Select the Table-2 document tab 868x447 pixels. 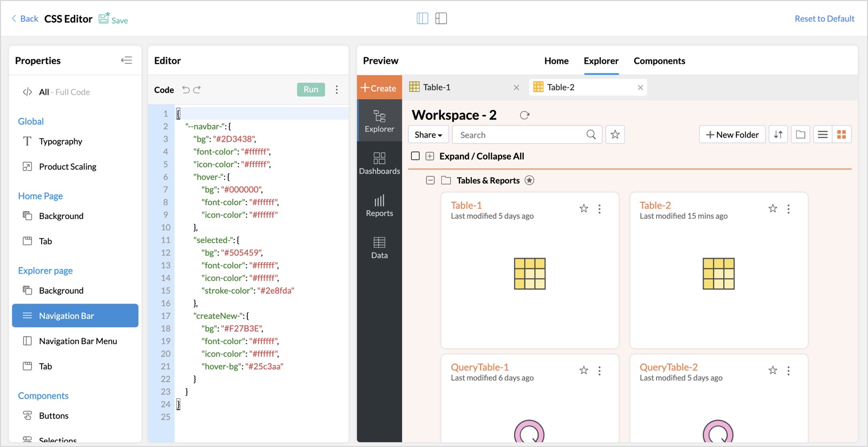pos(588,87)
